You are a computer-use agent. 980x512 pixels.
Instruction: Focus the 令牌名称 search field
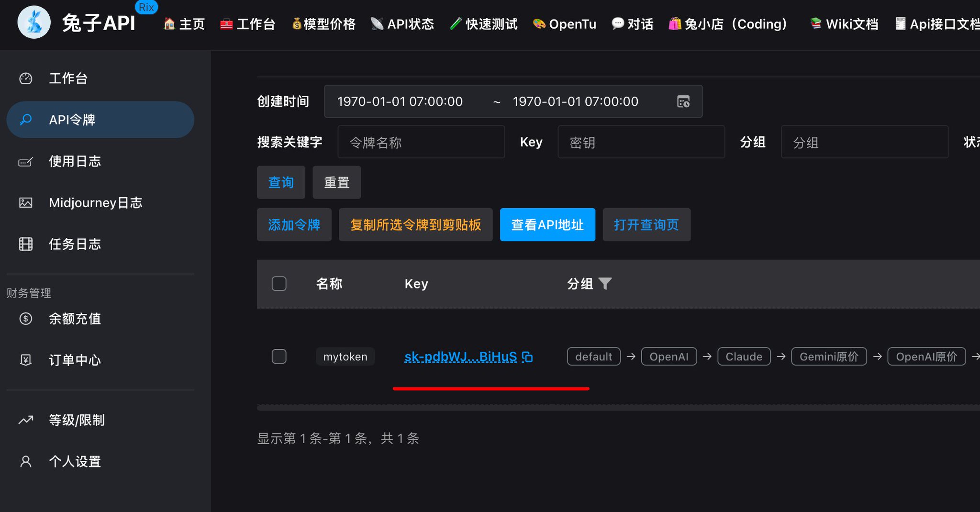coord(421,142)
